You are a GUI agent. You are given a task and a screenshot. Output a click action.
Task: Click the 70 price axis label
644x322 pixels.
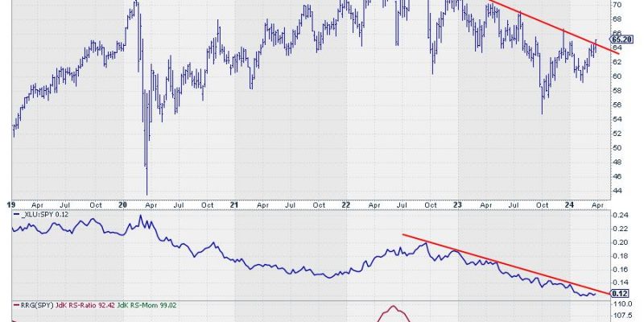(x=617, y=5)
